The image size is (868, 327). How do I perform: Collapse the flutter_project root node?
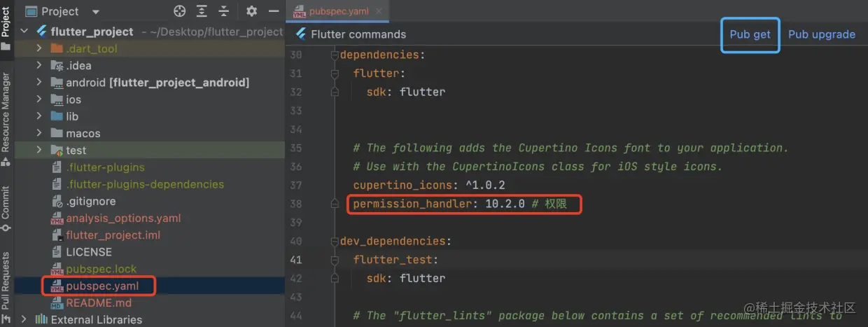coord(26,32)
